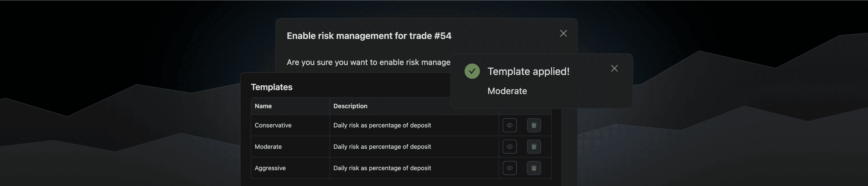Click Moderate in the notification toast
868x186 pixels.
coord(507,91)
